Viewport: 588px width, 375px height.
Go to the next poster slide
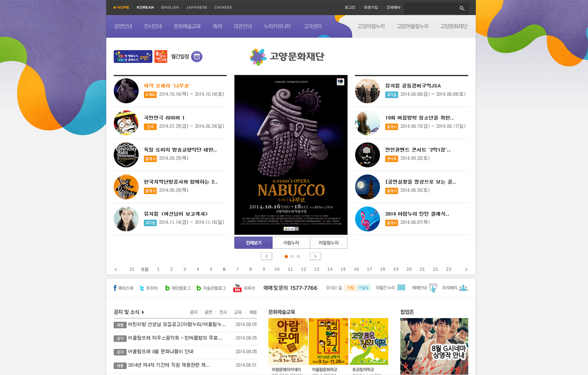pos(315,256)
